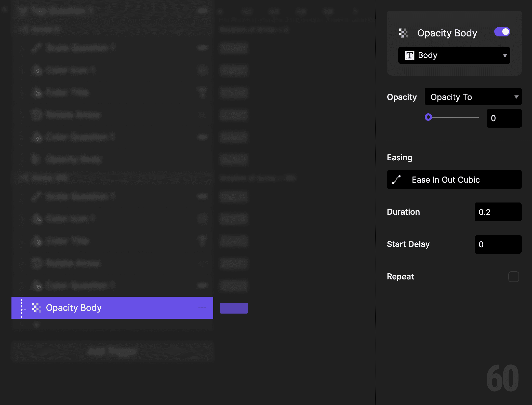Screen dimensions: 532x405
Task: Click the Duration value field showing 0.2
Action: point(498,212)
